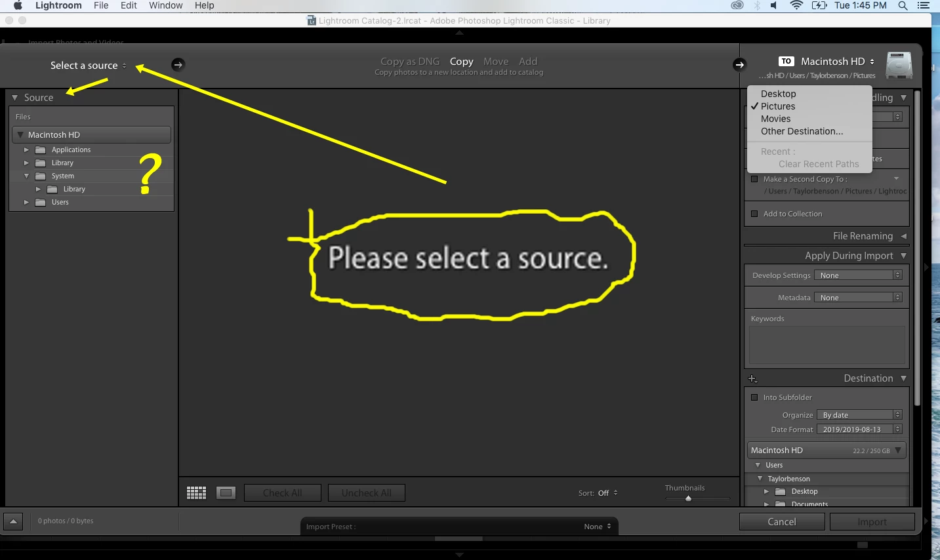Image resolution: width=940 pixels, height=560 pixels.
Task: Select Move import mode
Action: [496, 62]
